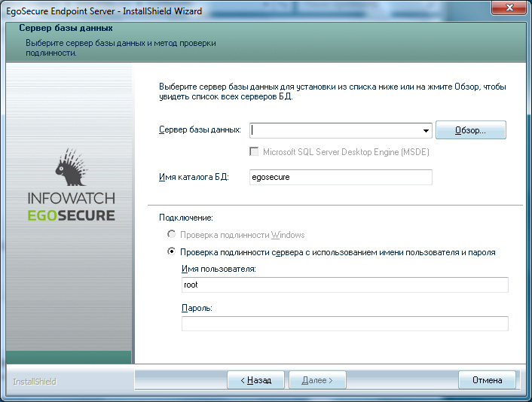Click the InfoWatch EgoSecure porcupine logo
The height and width of the screenshot is (402, 532).
(x=72, y=184)
